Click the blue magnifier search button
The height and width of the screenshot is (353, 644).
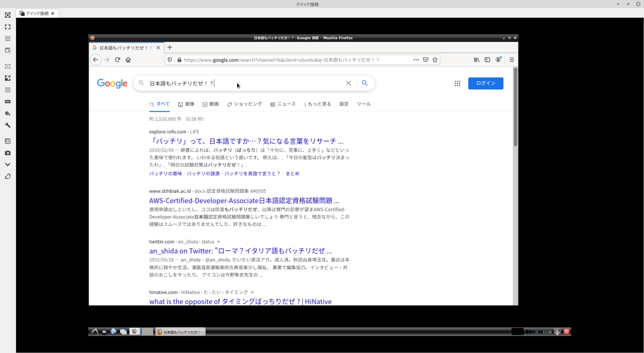click(x=364, y=83)
